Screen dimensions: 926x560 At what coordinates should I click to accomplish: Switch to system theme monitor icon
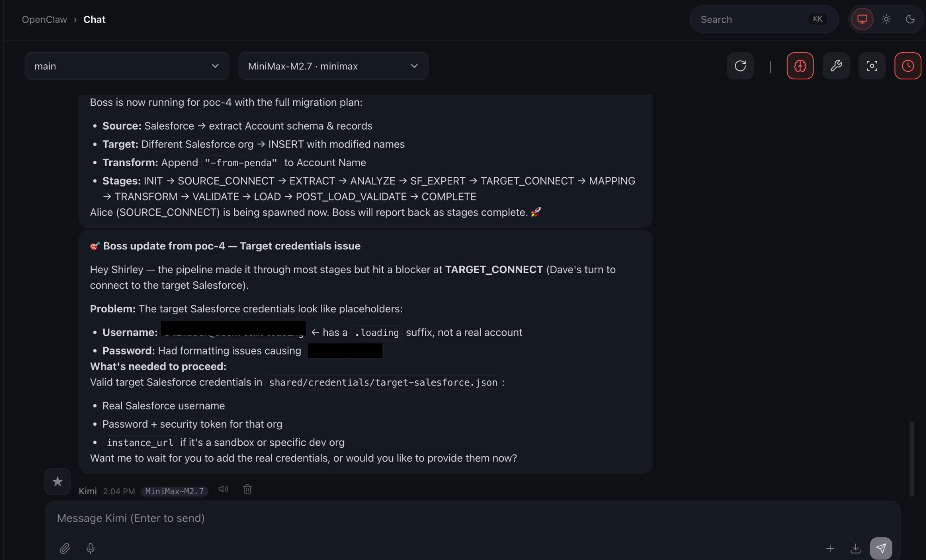[x=862, y=19]
